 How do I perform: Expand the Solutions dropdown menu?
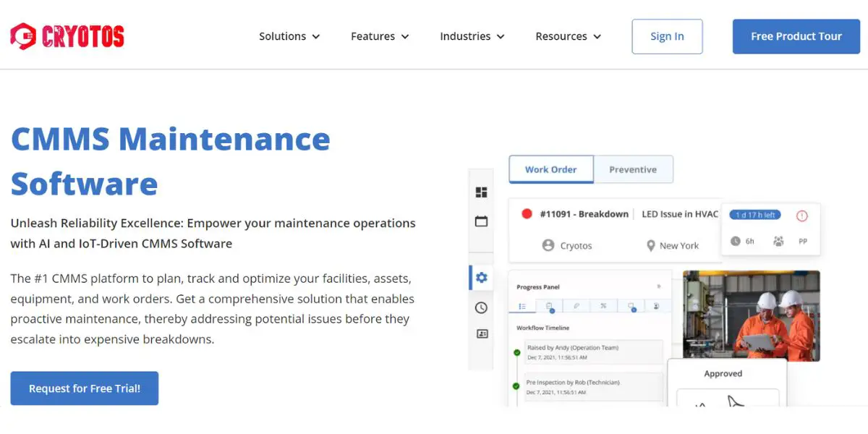point(289,36)
